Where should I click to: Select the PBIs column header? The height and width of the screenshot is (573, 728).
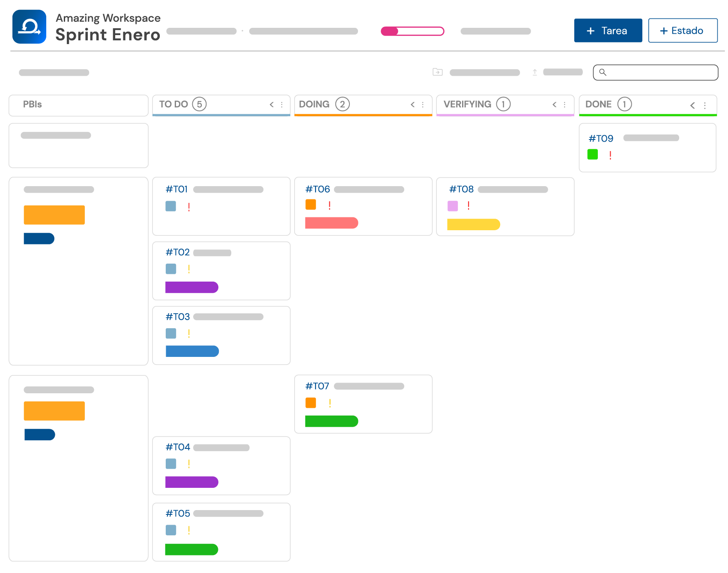click(x=79, y=105)
